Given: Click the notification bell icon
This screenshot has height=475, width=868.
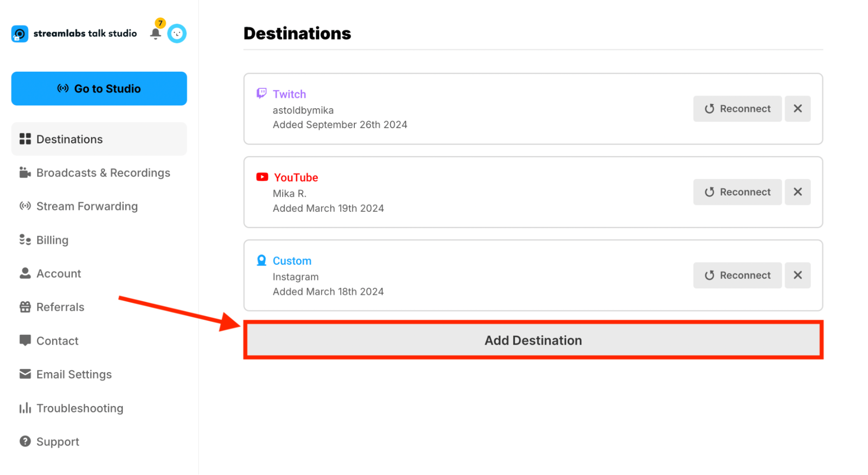Looking at the screenshot, I should click(155, 33).
